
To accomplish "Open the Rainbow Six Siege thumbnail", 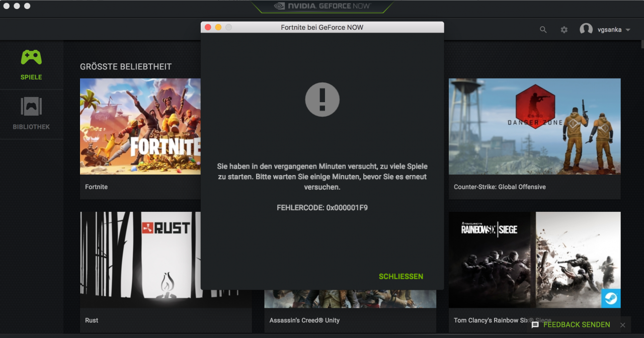I will (535, 260).
